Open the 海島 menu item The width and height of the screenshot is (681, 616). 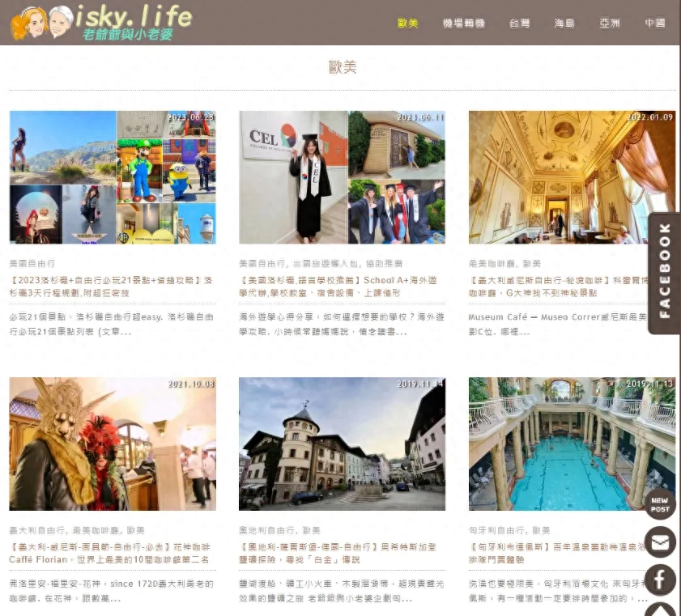pyautogui.click(x=564, y=23)
